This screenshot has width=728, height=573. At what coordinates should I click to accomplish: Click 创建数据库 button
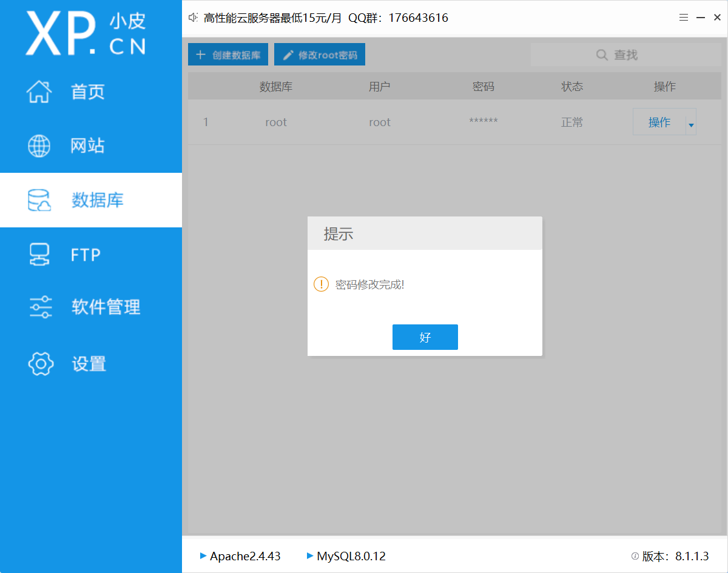[x=228, y=55]
